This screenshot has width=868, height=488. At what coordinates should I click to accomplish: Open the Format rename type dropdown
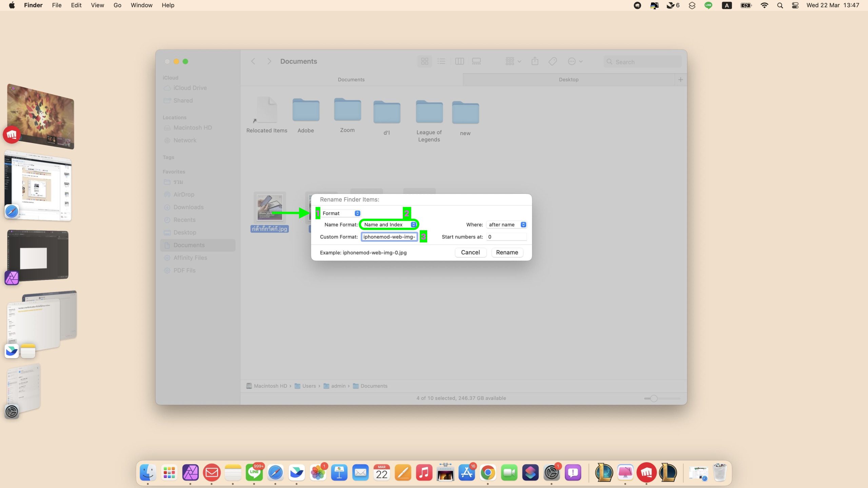341,213
